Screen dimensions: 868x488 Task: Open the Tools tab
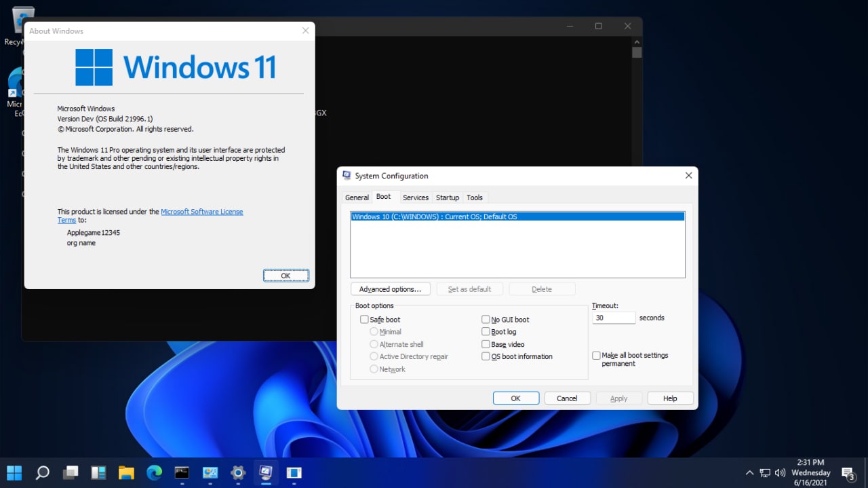[x=475, y=198]
